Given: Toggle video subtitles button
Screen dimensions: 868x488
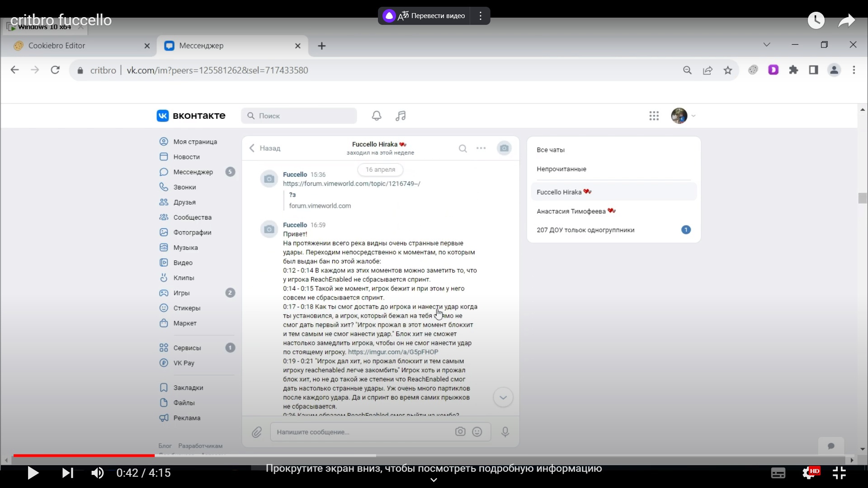Looking at the screenshot, I should tap(778, 473).
